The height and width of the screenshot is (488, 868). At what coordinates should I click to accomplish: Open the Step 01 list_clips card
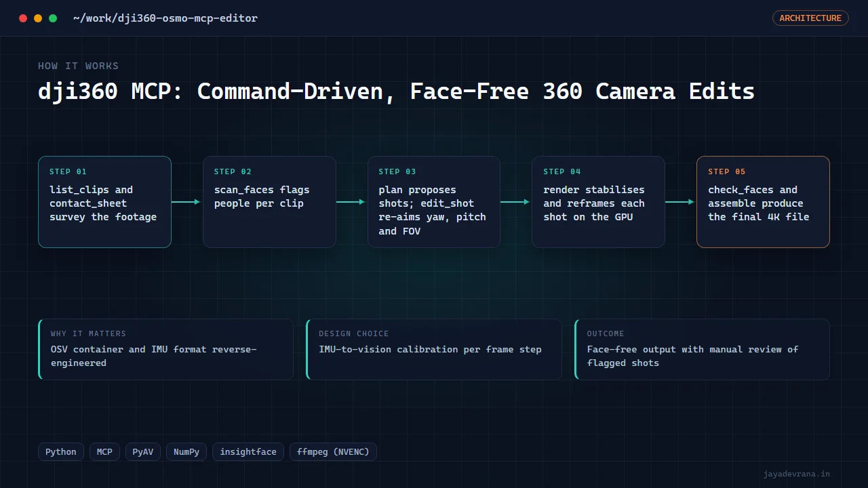[x=105, y=202]
